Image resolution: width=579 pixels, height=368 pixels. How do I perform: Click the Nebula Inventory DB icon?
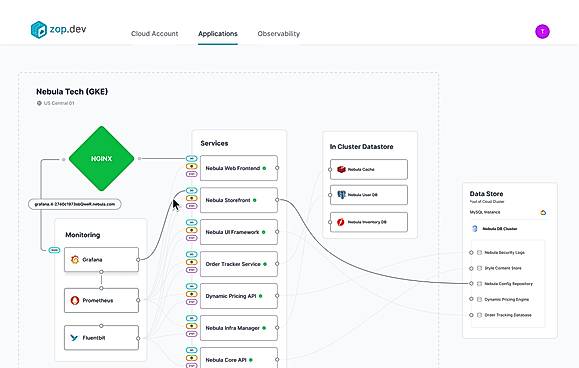tap(340, 222)
